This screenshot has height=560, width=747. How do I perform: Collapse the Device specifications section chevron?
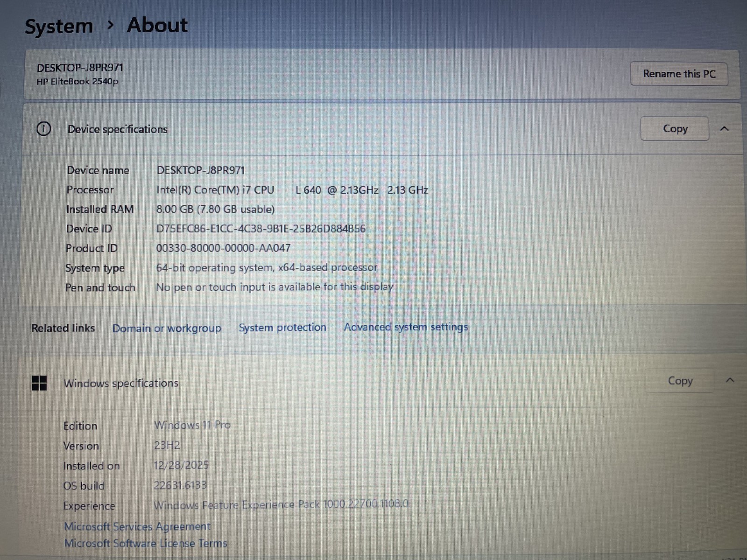pyautogui.click(x=724, y=129)
